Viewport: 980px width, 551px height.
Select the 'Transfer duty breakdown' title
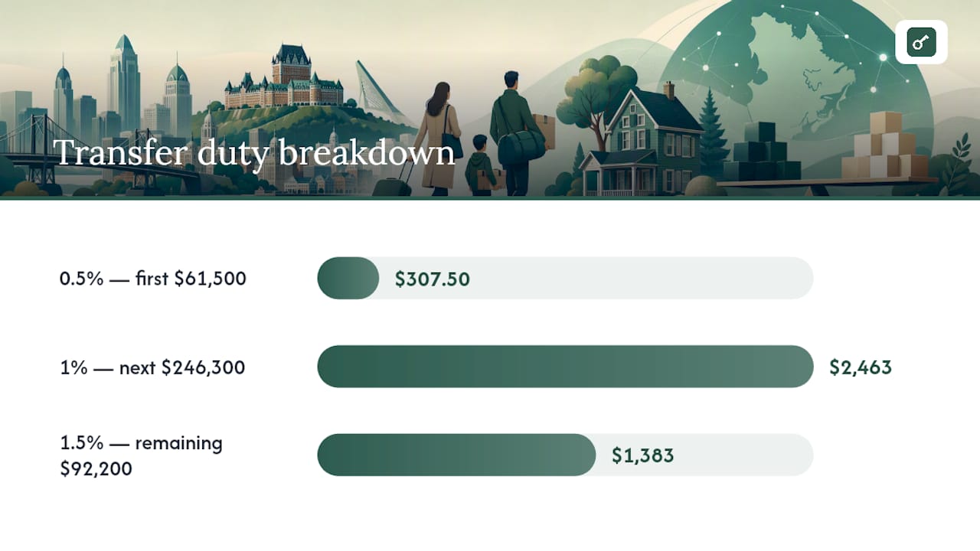[254, 152]
